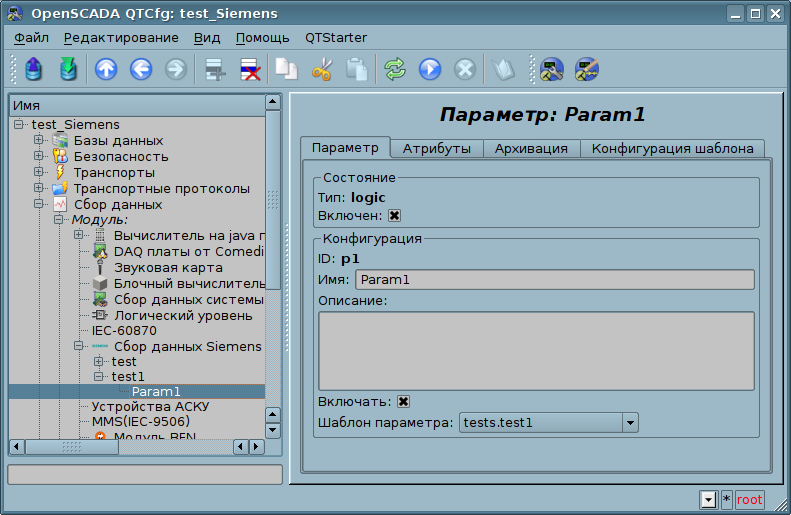Click the load from database toolbar icon
The width and height of the screenshot is (791, 515).
point(34,69)
